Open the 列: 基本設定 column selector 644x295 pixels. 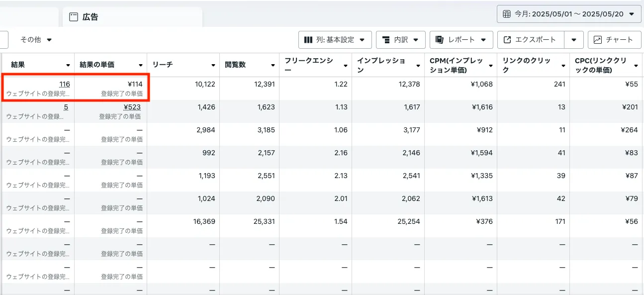tap(335, 40)
